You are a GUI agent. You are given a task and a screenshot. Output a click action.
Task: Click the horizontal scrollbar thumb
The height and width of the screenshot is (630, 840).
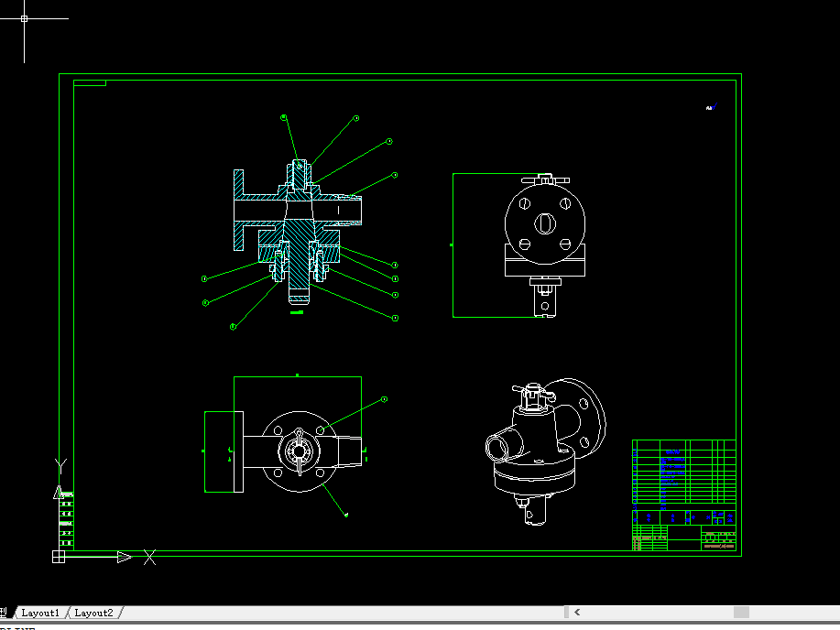click(x=741, y=613)
